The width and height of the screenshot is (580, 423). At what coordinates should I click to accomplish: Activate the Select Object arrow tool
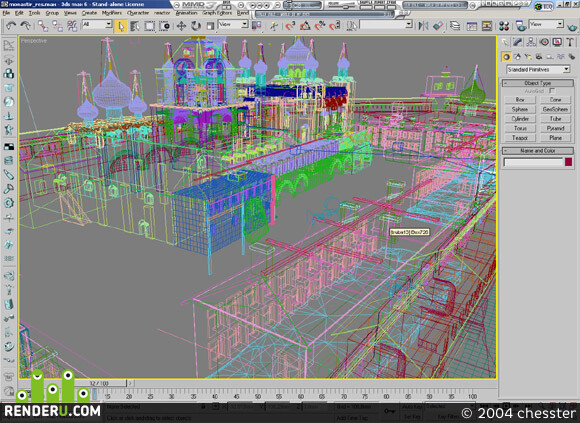click(x=121, y=26)
